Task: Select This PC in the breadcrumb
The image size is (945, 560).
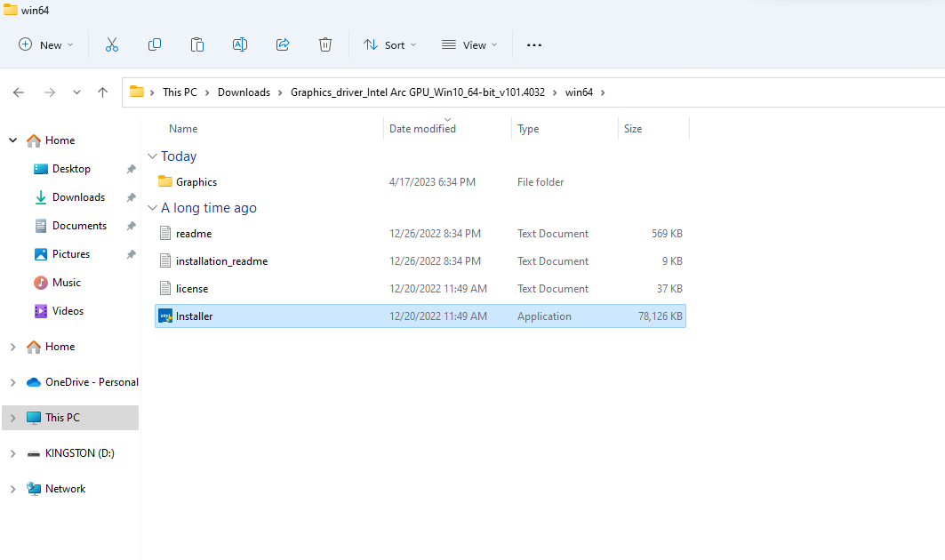Action: (x=180, y=92)
